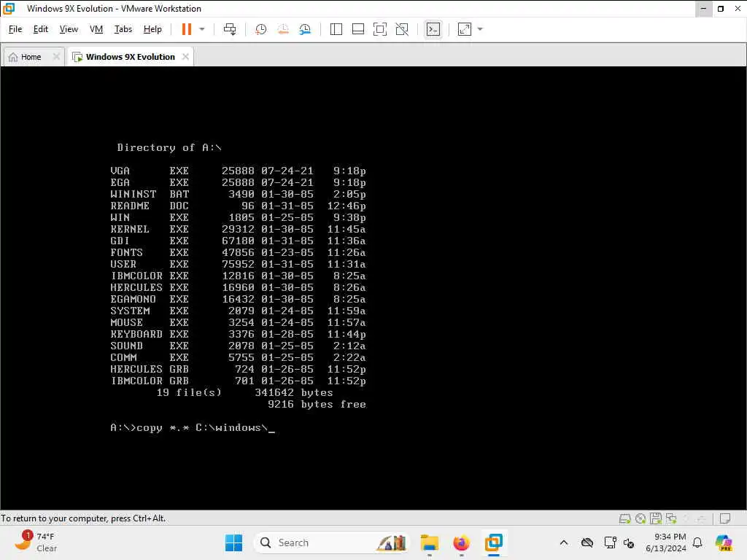
Task: Revert virtual machine to snapshot icon
Action: [283, 29]
